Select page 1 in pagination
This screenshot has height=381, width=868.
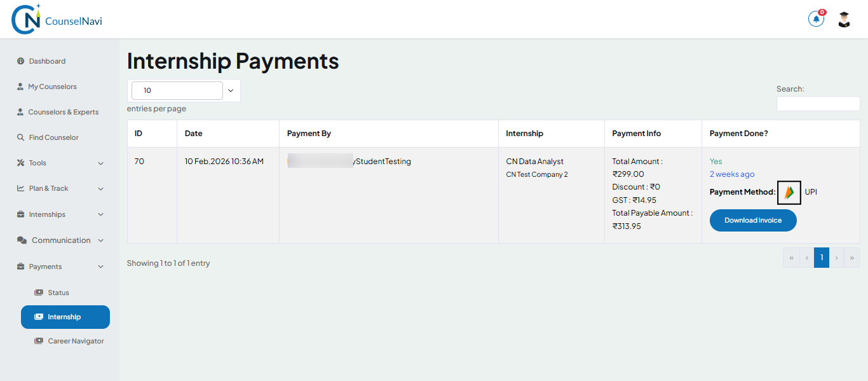click(821, 257)
